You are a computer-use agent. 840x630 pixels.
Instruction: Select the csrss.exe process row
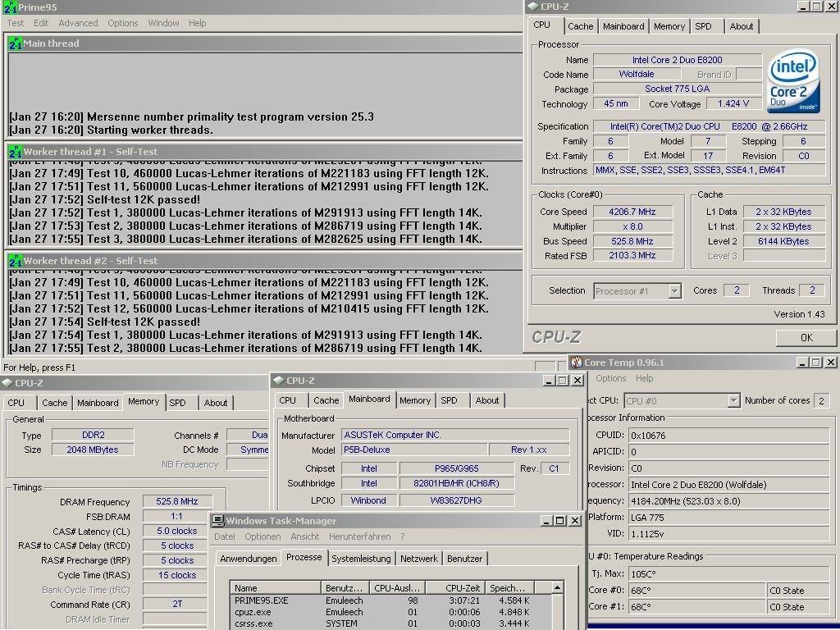coord(390,623)
